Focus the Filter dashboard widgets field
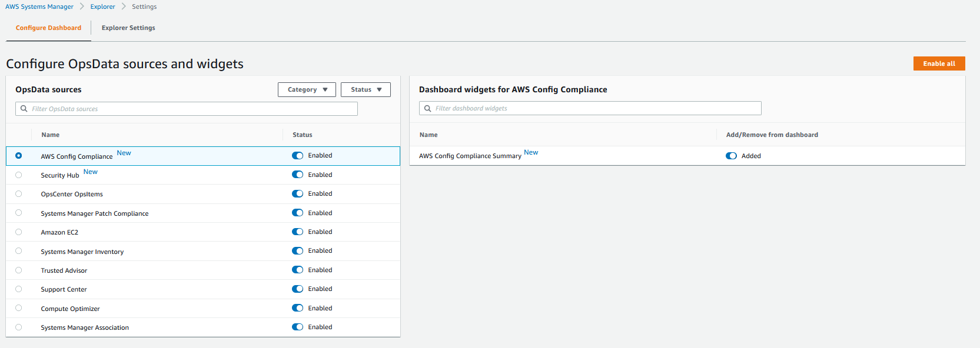Screen dimensions: 980x348 pyautogui.click(x=590, y=108)
